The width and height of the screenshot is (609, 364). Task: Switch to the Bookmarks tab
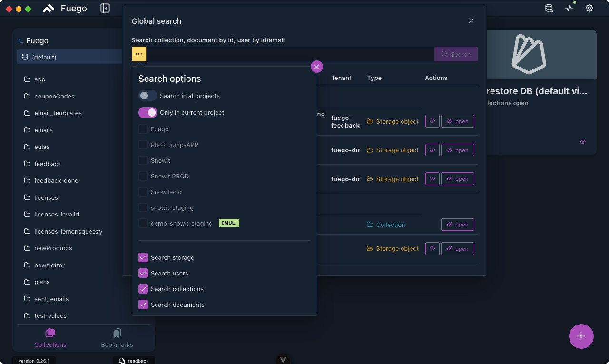tap(117, 338)
